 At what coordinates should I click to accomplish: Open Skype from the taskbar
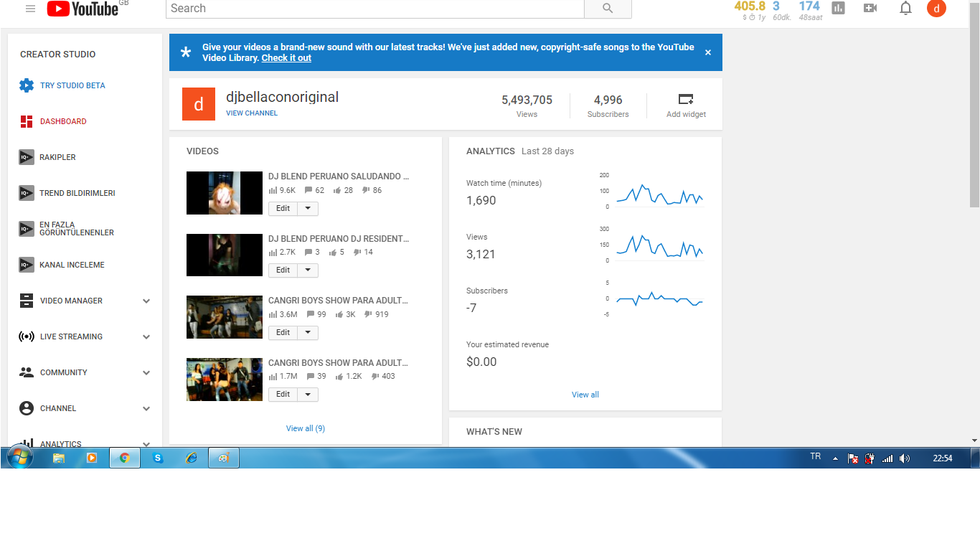pos(158,458)
